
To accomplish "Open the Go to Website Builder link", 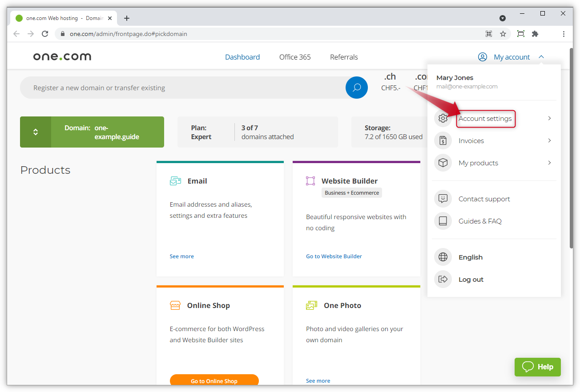I will (x=334, y=256).
